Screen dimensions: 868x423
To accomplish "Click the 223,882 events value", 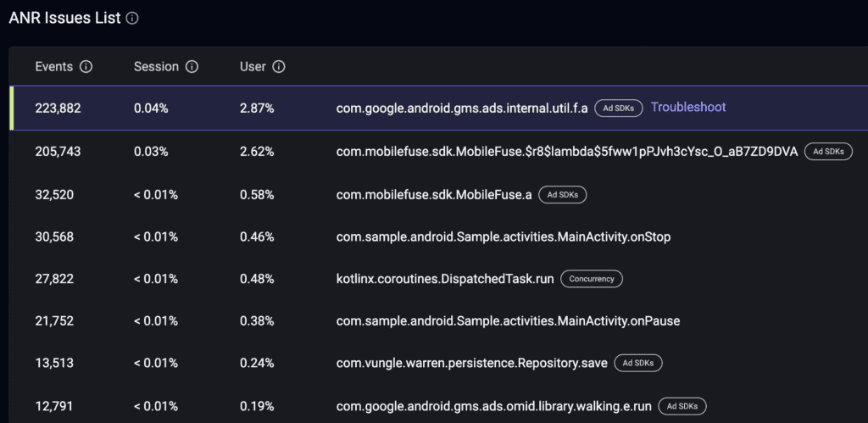I will point(58,109).
